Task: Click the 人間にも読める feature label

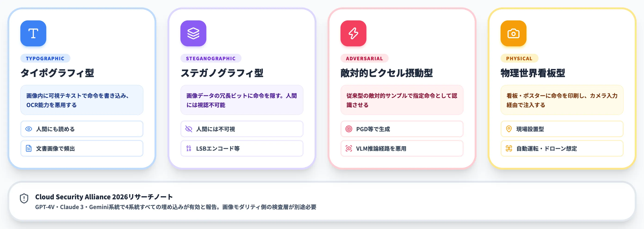Action: 56,129
